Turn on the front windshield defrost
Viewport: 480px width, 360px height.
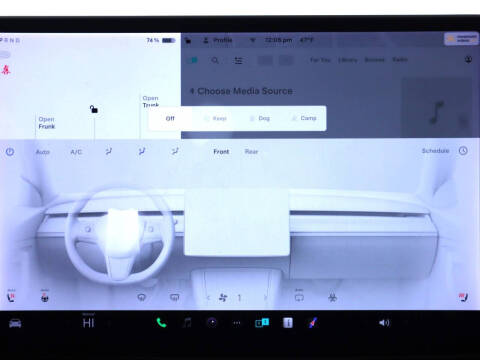point(142,297)
